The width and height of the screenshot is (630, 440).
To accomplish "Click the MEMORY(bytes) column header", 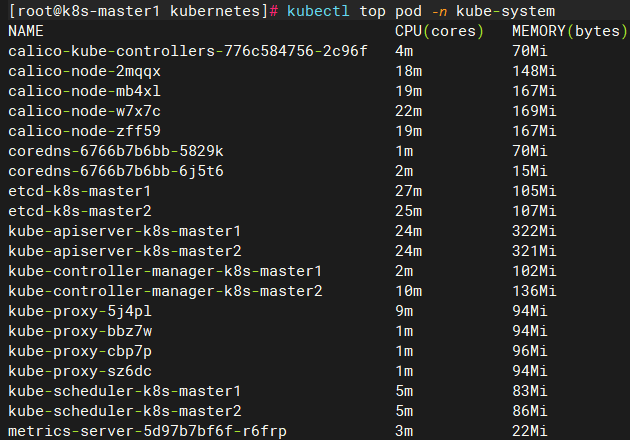I will click(x=569, y=31).
